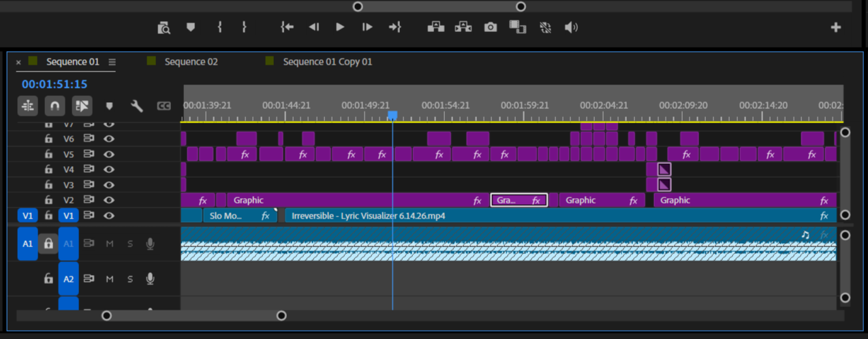Play the sequence
Screen dimensions: 868x339
tap(340, 27)
